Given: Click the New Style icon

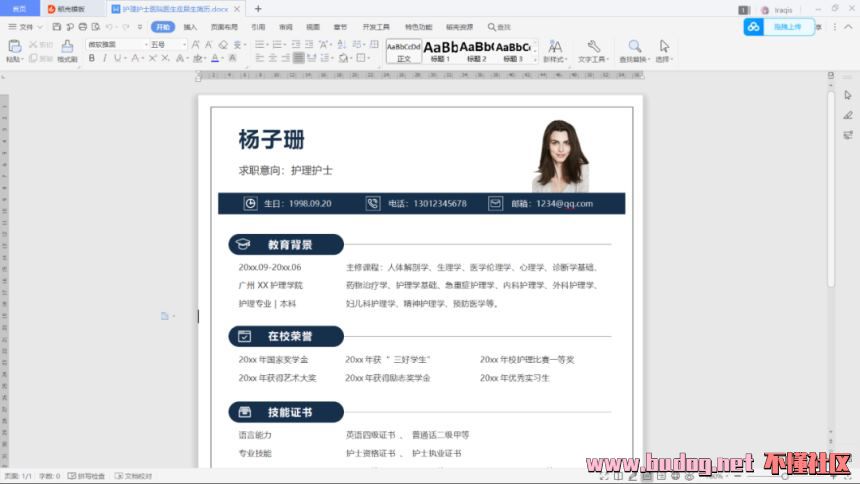Looking at the screenshot, I should (554, 46).
